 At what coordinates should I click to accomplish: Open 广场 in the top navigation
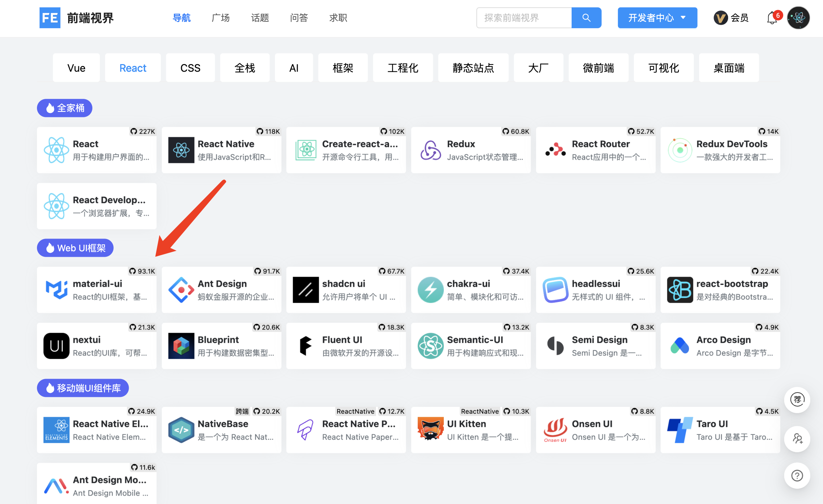(x=221, y=18)
